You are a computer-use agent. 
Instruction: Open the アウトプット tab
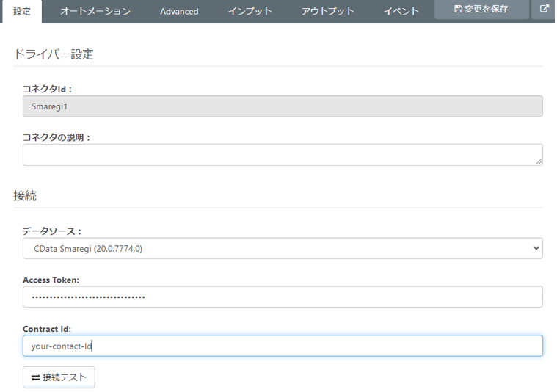point(327,12)
